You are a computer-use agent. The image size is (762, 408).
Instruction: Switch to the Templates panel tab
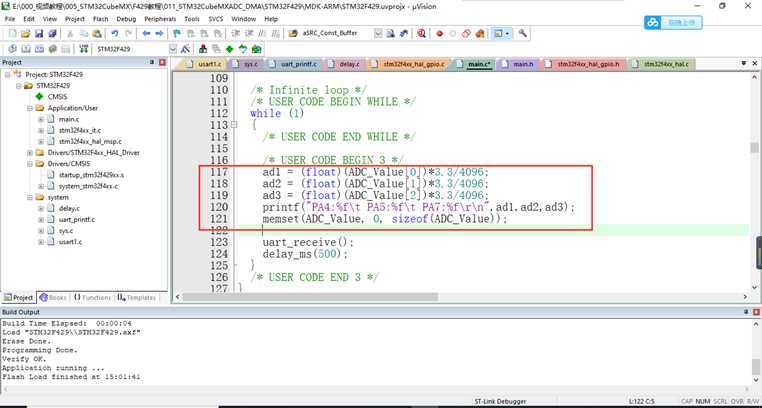pyautogui.click(x=137, y=297)
